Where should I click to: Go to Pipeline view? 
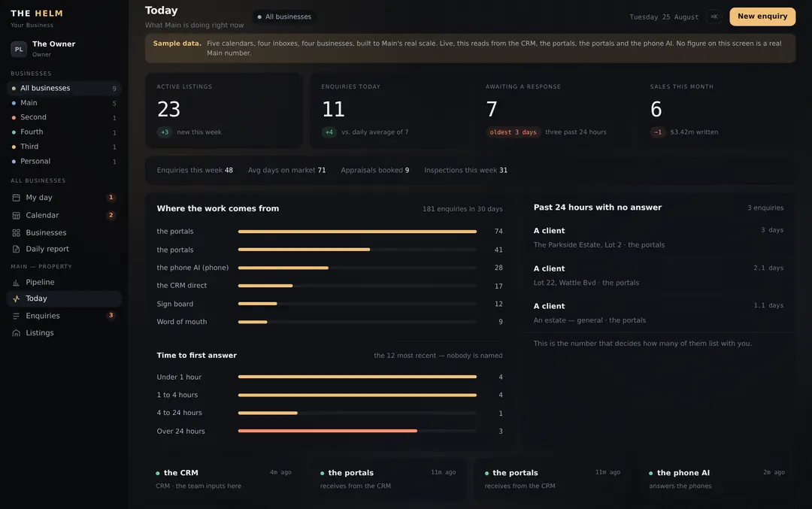tap(64, 282)
